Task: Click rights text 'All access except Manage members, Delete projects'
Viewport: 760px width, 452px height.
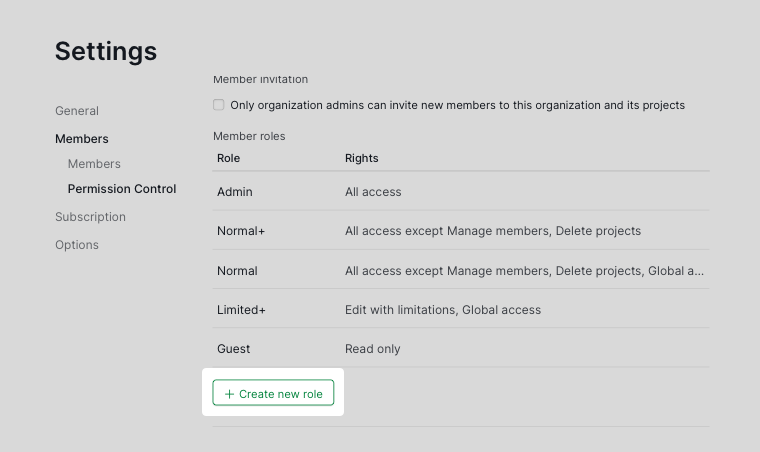Action: coord(493,231)
